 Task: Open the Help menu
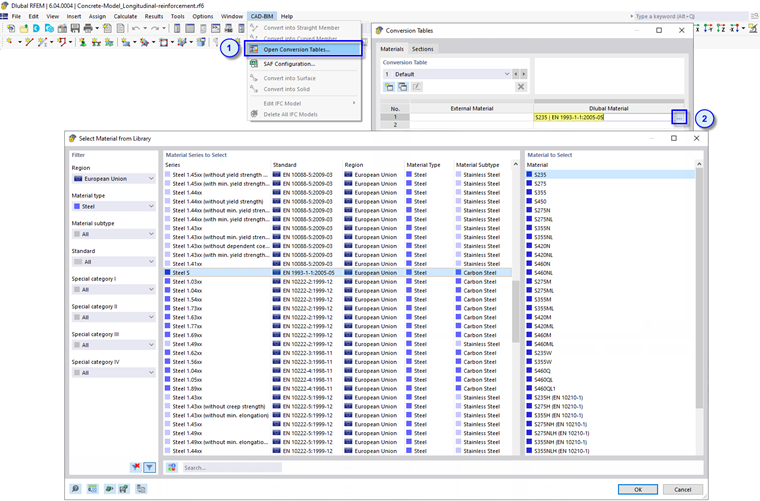click(x=286, y=16)
